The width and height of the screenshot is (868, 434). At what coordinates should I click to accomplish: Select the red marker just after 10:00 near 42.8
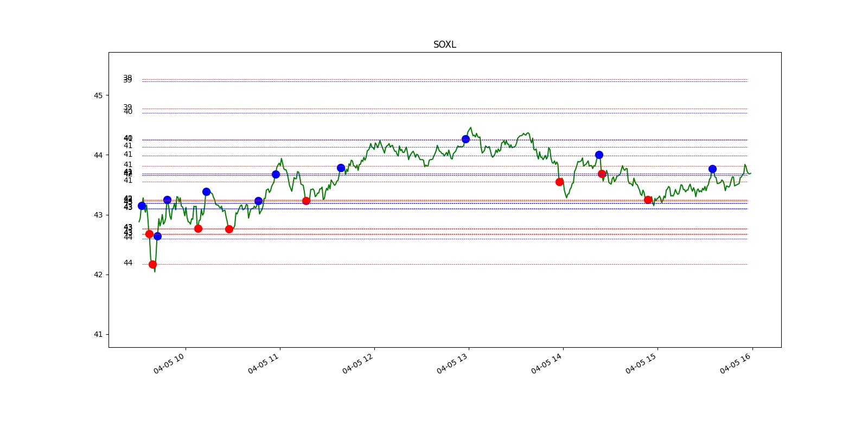(198, 228)
